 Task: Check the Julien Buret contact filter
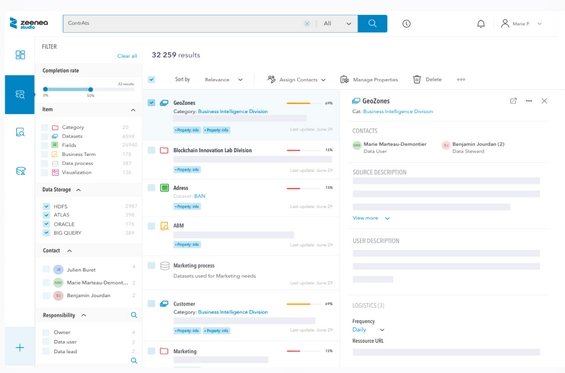(46, 269)
